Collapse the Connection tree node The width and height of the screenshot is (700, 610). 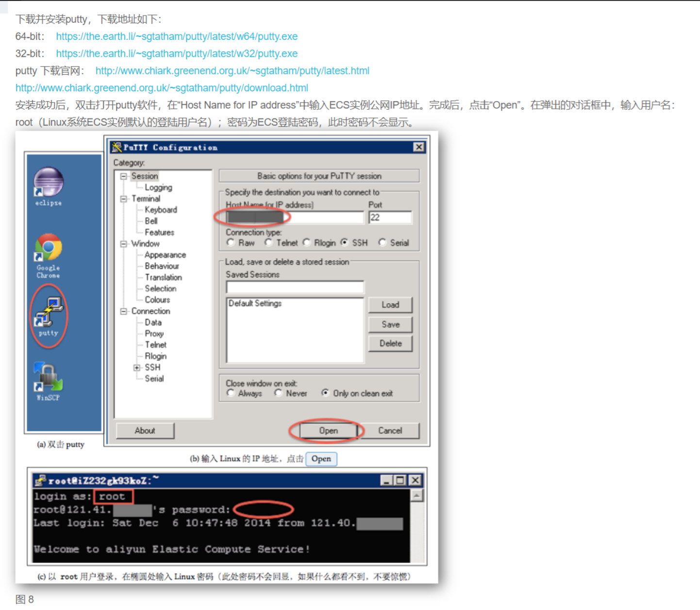tap(124, 311)
